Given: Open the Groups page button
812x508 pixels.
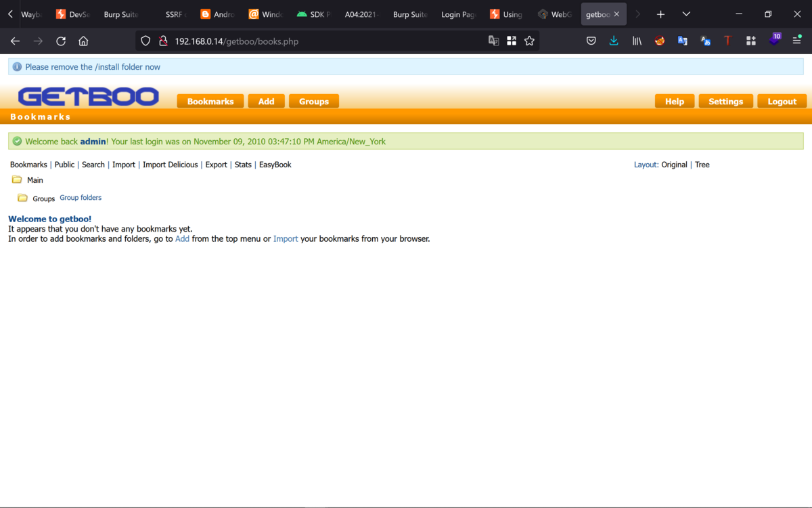Looking at the screenshot, I should pos(314,102).
